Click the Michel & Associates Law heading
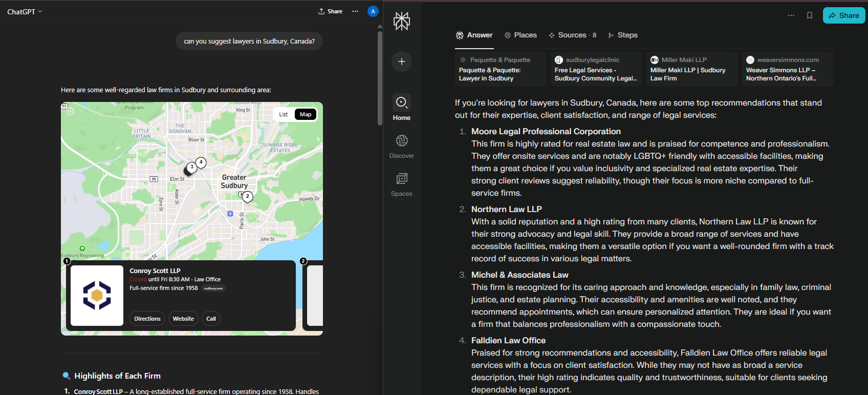The image size is (868, 395). [x=520, y=275]
